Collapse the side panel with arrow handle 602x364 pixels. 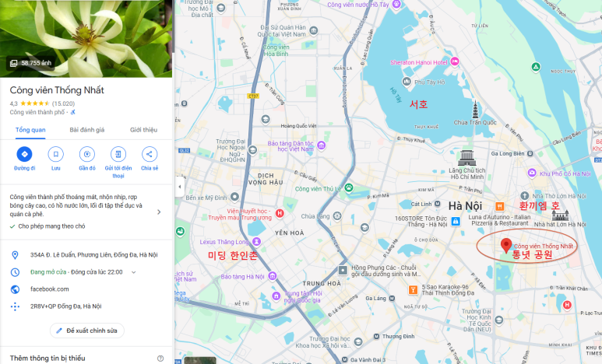180,187
